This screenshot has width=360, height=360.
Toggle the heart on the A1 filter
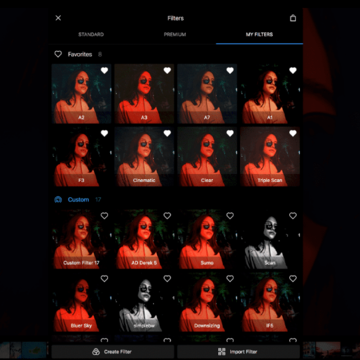[x=293, y=70]
